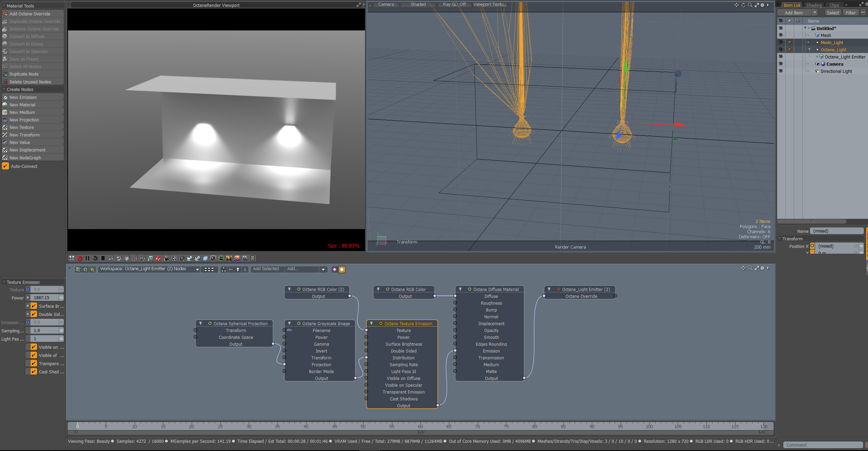
Task: Switch to the Shading tab
Action: click(814, 5)
